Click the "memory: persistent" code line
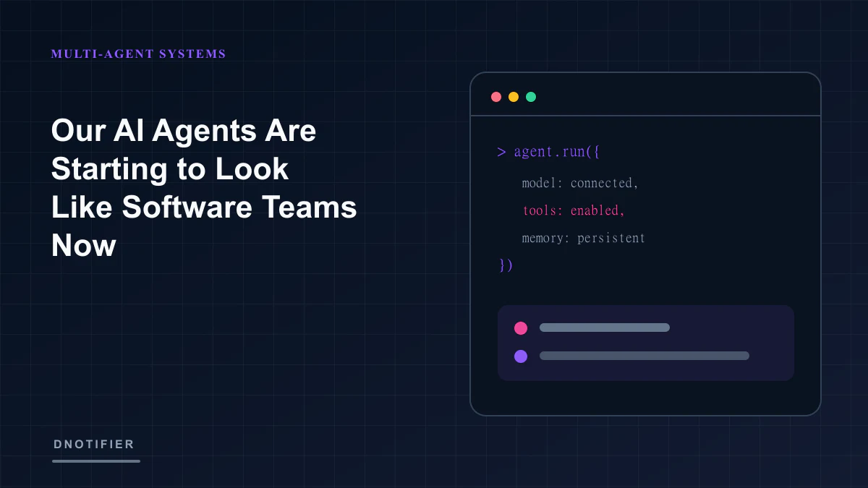 pyautogui.click(x=584, y=238)
